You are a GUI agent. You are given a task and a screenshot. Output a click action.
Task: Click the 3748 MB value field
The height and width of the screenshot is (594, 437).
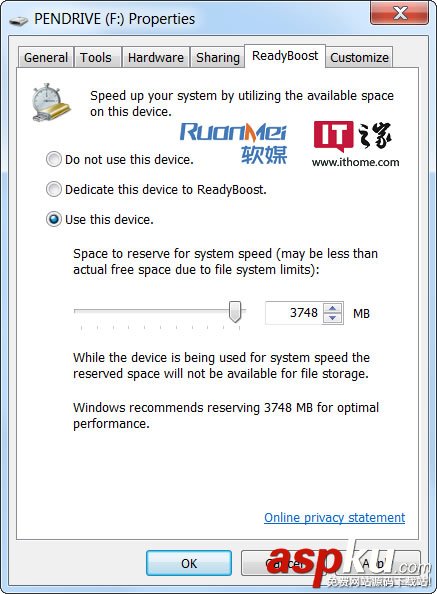pyautogui.click(x=294, y=313)
